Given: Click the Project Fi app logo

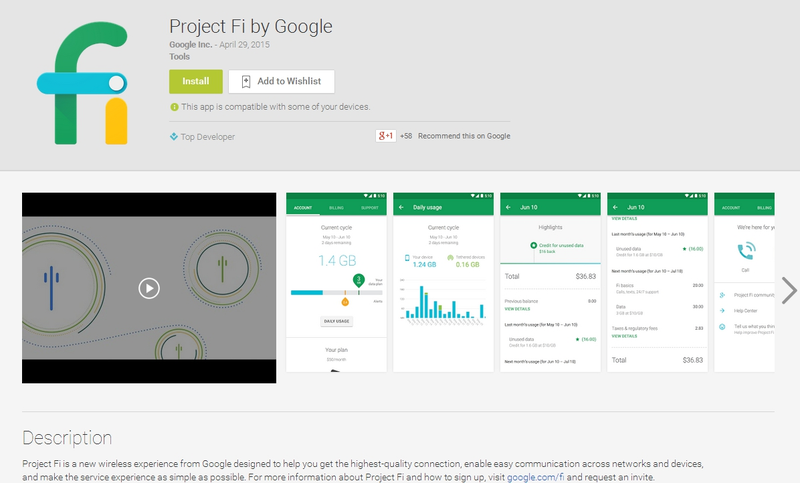Looking at the screenshot, I should coord(82,83).
